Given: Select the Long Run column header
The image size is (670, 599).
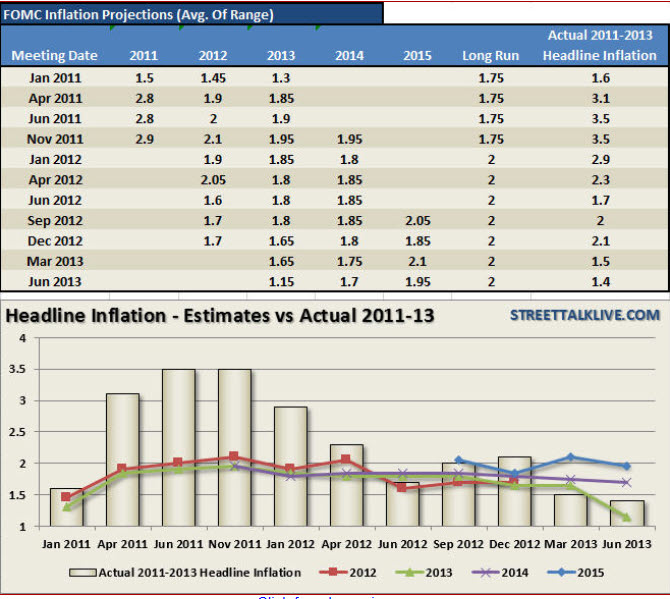Looking at the screenshot, I should point(491,55).
